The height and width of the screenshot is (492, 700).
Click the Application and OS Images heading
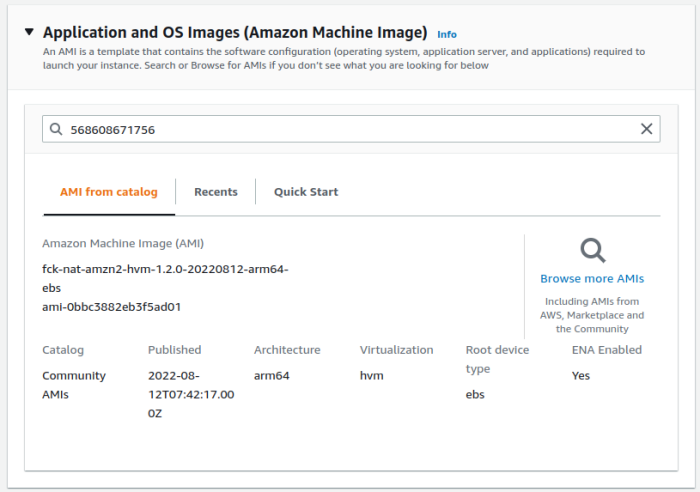(235, 33)
